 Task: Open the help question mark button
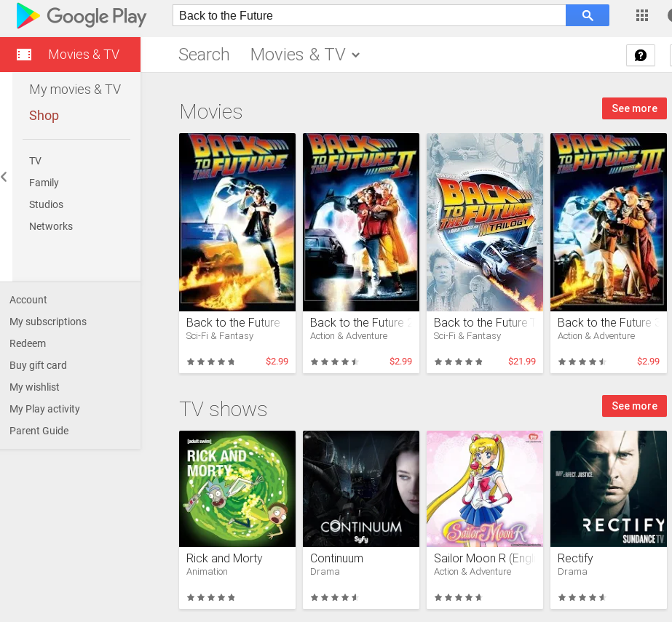tap(640, 55)
